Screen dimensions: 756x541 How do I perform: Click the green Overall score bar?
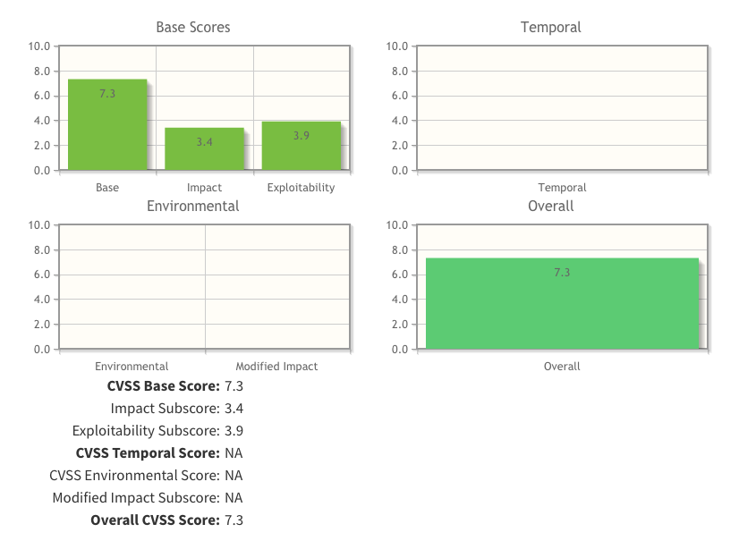[x=562, y=303]
